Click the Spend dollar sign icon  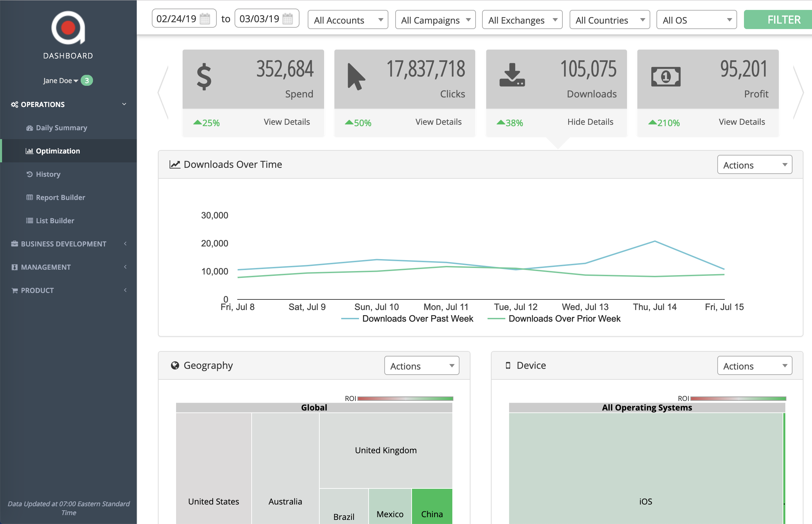tap(204, 77)
